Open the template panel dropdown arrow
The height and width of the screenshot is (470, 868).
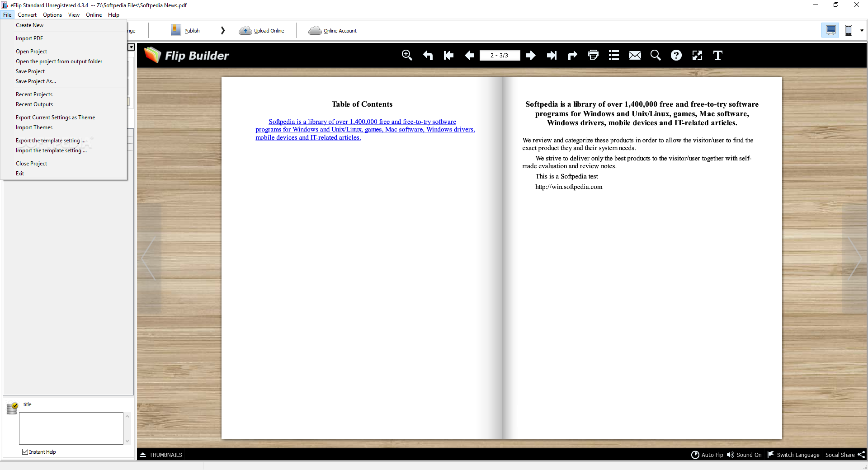pos(131,47)
